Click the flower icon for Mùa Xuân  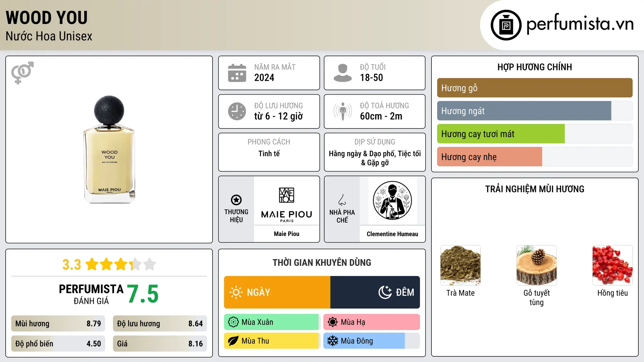coord(233,322)
